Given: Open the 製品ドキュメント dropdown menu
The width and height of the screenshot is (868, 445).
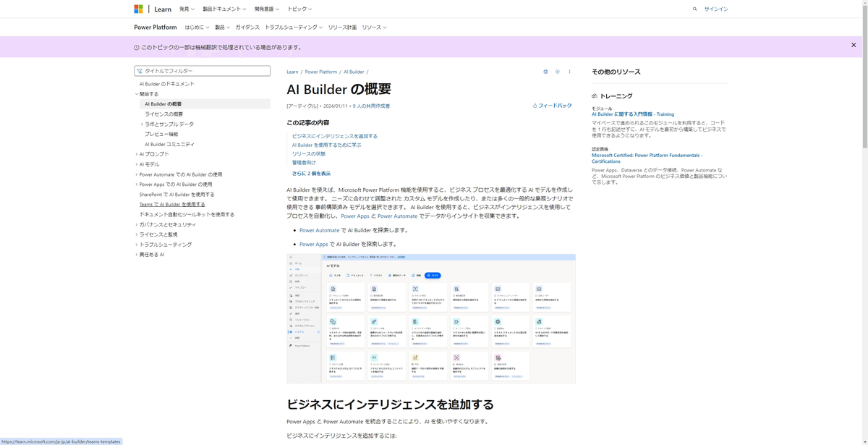Looking at the screenshot, I should pos(224,9).
